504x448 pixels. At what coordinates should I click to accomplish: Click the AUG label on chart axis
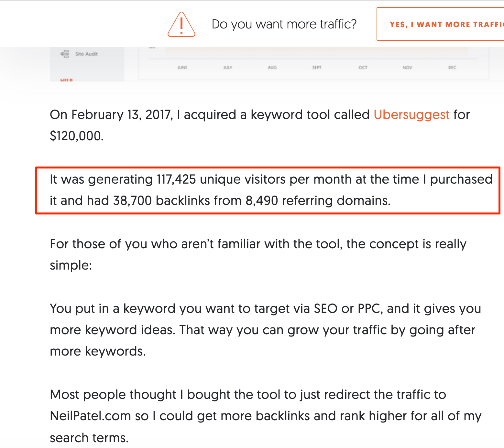pos(272,68)
